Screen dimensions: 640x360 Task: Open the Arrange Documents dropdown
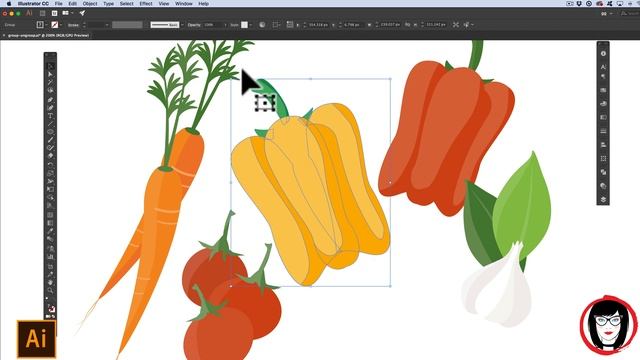tap(68, 13)
